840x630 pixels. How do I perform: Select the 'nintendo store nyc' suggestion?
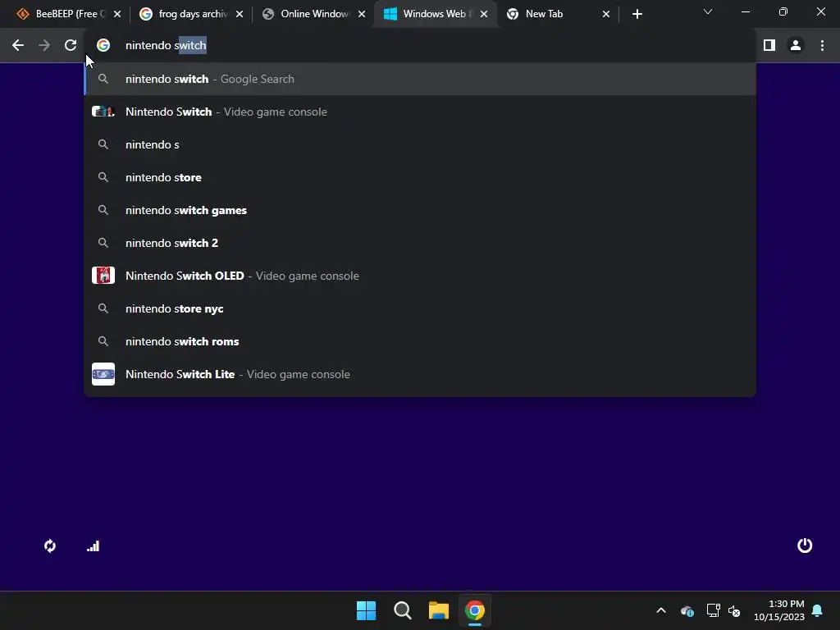click(420, 308)
